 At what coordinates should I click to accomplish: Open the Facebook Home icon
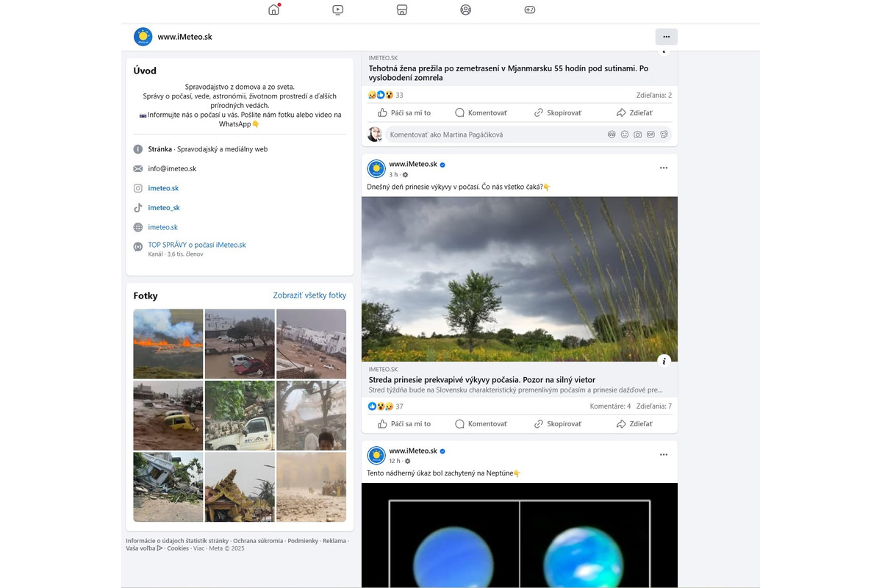point(274,10)
